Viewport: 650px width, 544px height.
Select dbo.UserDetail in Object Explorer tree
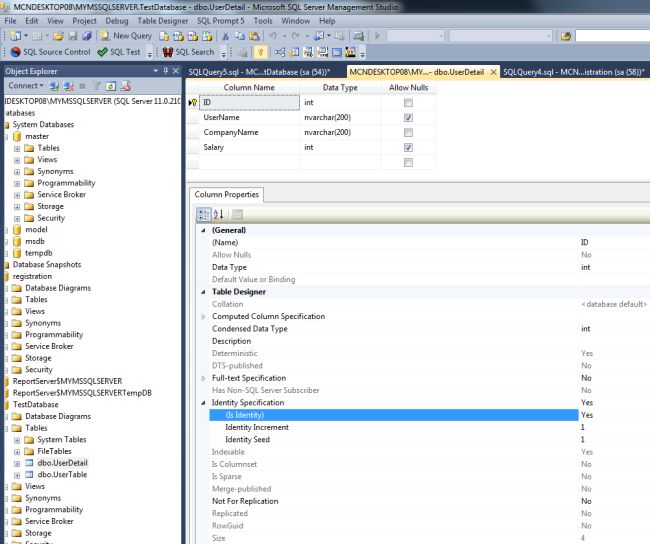tap(62, 463)
